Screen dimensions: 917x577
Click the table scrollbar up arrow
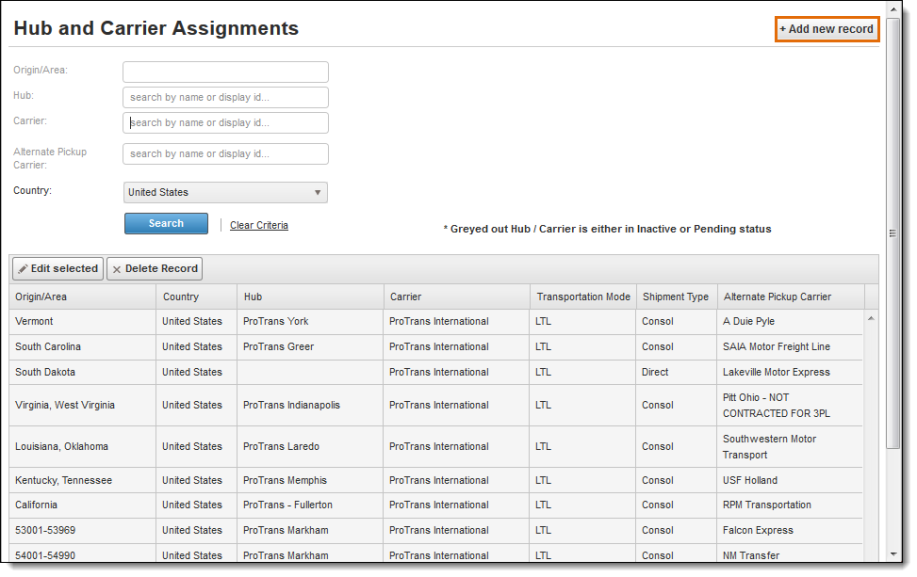(871, 319)
